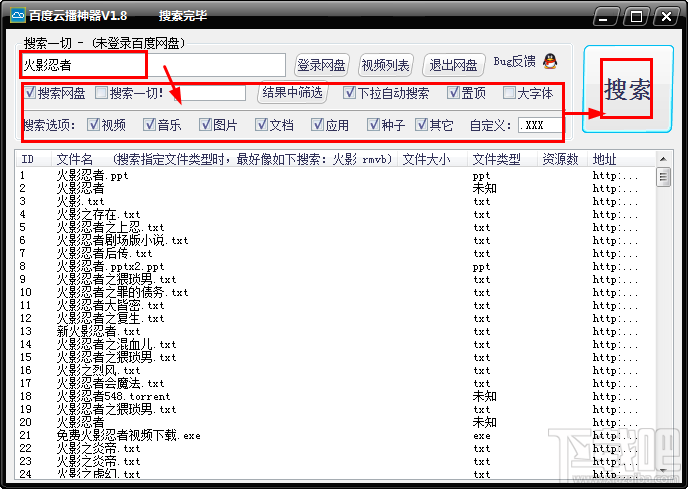Viewport: 688px width, 489px height.
Task: Select row 火影之烈风.txt
Action: (336, 370)
